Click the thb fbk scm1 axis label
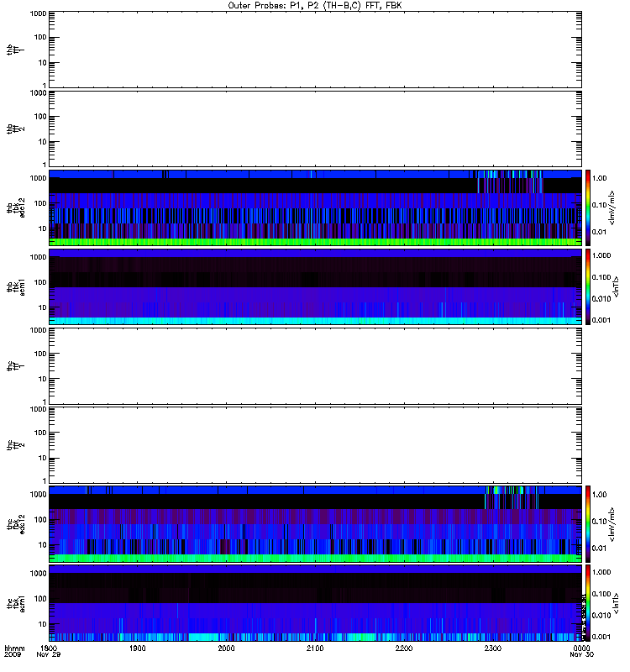This screenshot has width=630, height=672. 15,286
